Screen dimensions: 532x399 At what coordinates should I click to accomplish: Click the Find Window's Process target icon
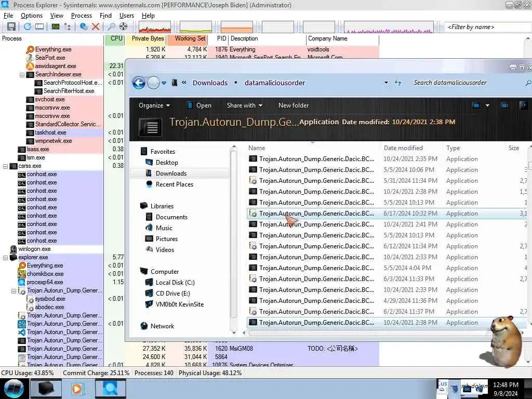click(x=124, y=26)
